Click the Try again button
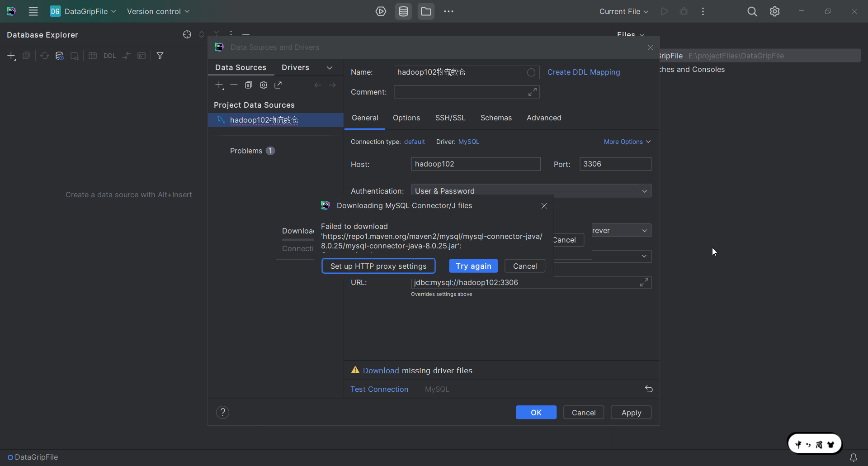The width and height of the screenshot is (868, 466). [x=473, y=266]
